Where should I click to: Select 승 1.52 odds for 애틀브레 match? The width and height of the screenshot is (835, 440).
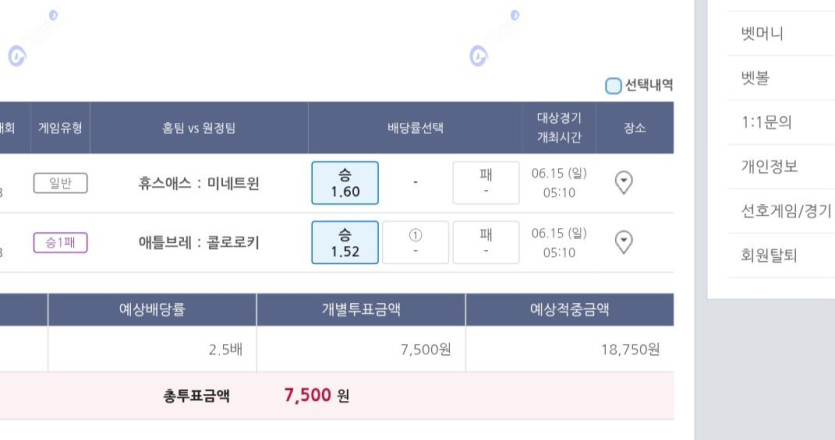click(x=345, y=242)
